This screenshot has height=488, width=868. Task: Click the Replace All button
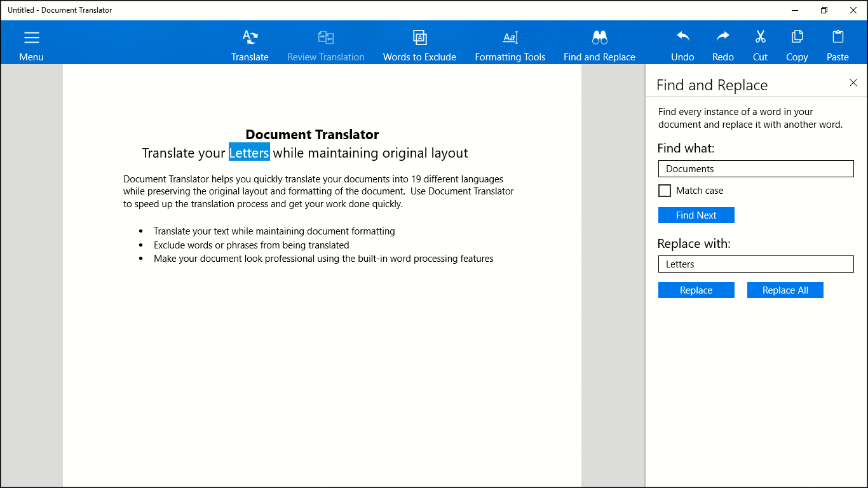[785, 290]
